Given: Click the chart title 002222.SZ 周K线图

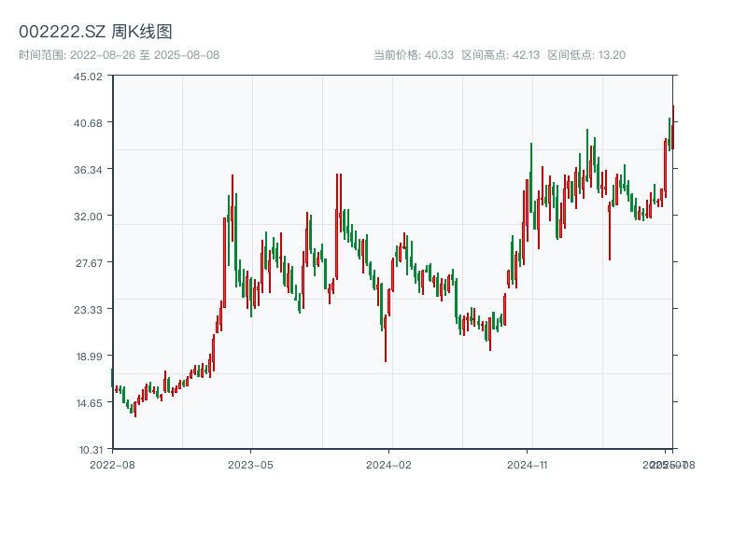Looking at the screenshot, I should [x=95, y=32].
